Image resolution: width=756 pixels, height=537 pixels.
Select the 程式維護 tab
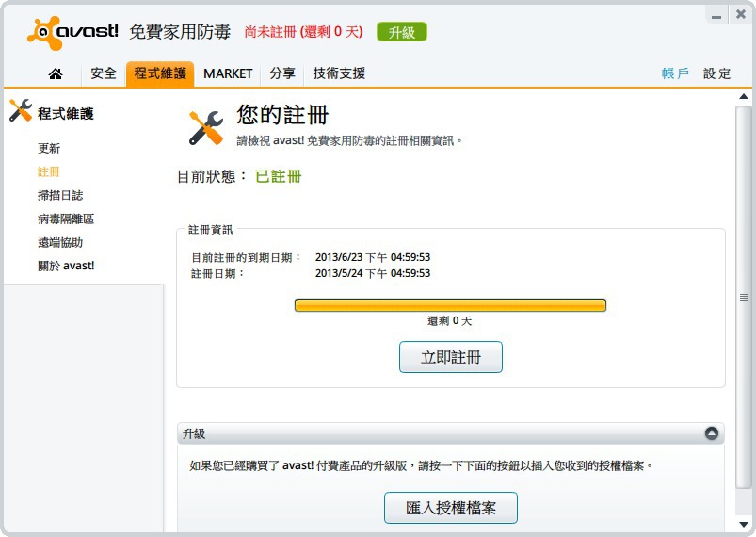160,73
